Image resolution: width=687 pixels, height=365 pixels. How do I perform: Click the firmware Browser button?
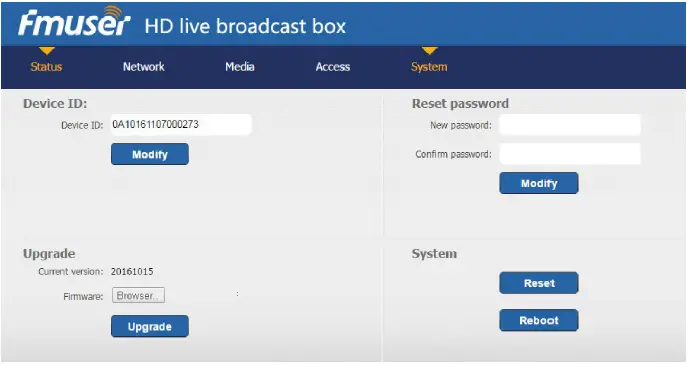click(138, 295)
